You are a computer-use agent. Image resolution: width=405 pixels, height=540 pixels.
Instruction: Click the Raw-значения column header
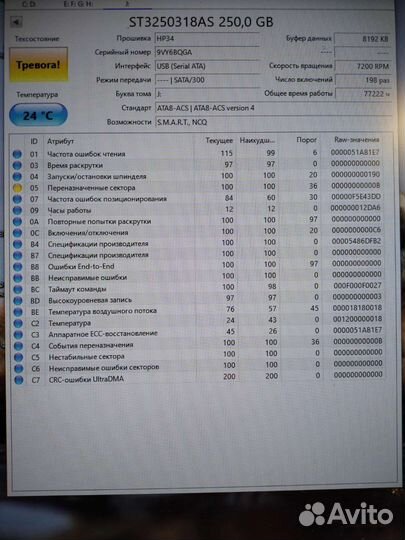click(x=356, y=140)
